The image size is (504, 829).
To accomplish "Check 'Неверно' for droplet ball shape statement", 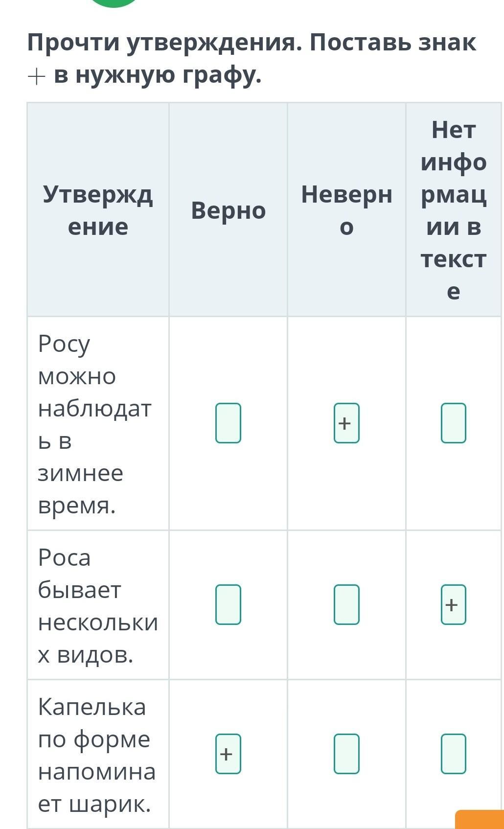I will (346, 754).
